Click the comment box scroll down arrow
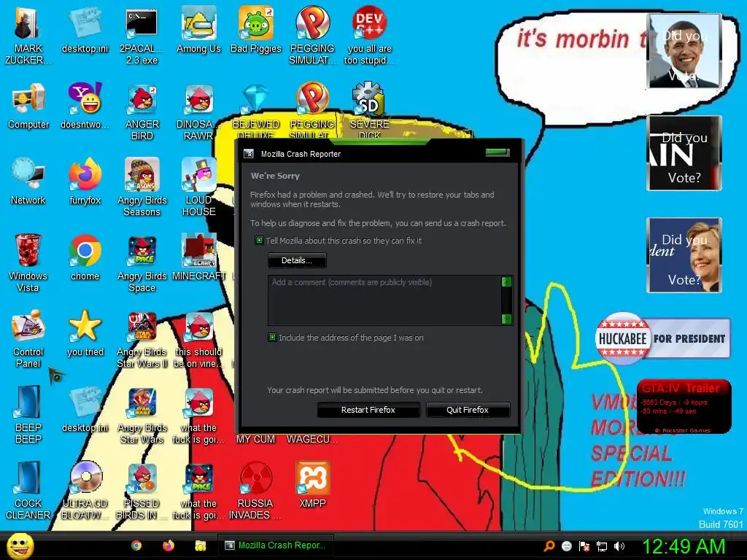The width and height of the screenshot is (747, 560). (x=507, y=319)
